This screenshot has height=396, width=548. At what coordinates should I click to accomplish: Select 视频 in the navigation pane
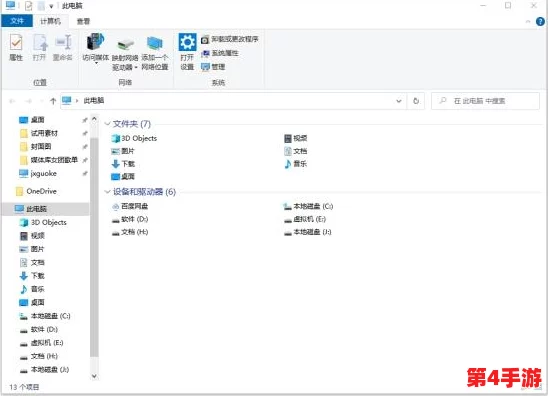pyautogui.click(x=32, y=236)
